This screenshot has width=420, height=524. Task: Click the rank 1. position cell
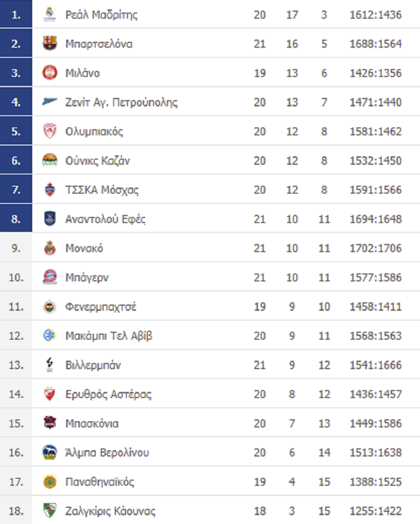pyautogui.click(x=16, y=14)
